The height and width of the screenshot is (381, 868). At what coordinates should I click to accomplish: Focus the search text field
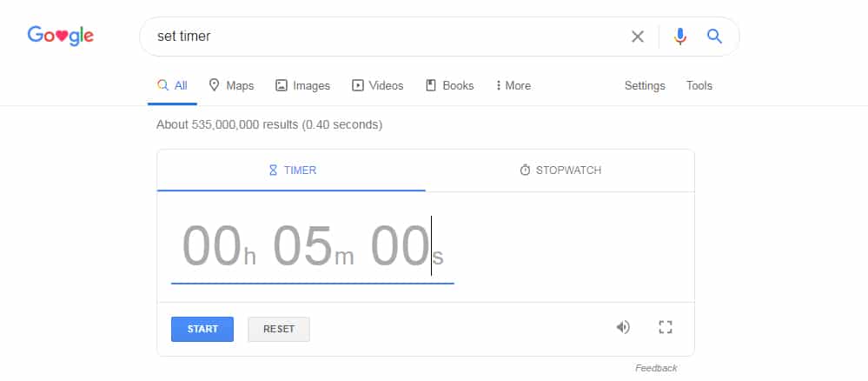tap(382, 37)
